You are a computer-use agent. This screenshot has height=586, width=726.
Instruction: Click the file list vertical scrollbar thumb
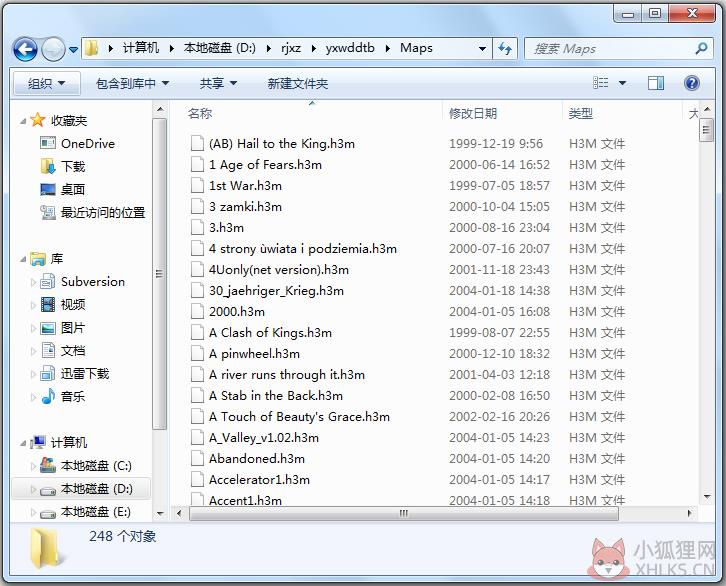point(706,130)
